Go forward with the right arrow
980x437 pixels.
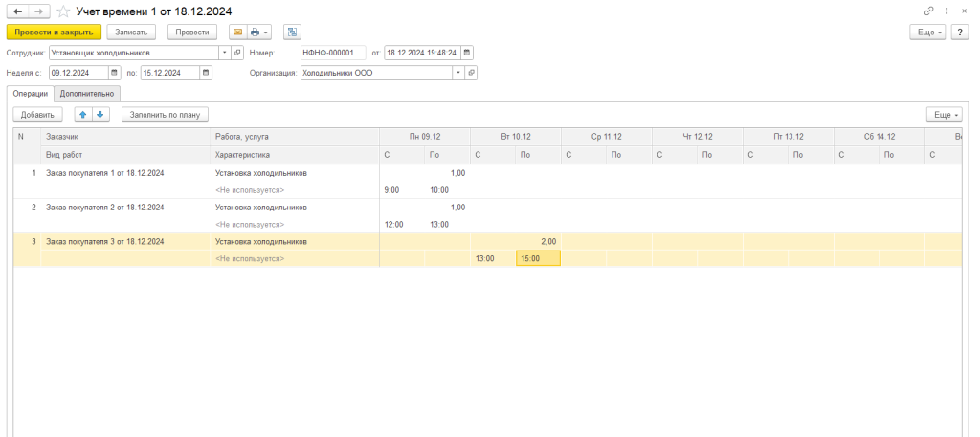(40, 11)
